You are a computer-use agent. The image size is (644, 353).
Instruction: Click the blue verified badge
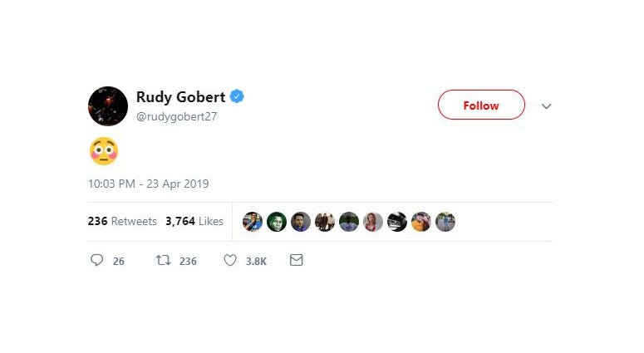click(x=237, y=96)
